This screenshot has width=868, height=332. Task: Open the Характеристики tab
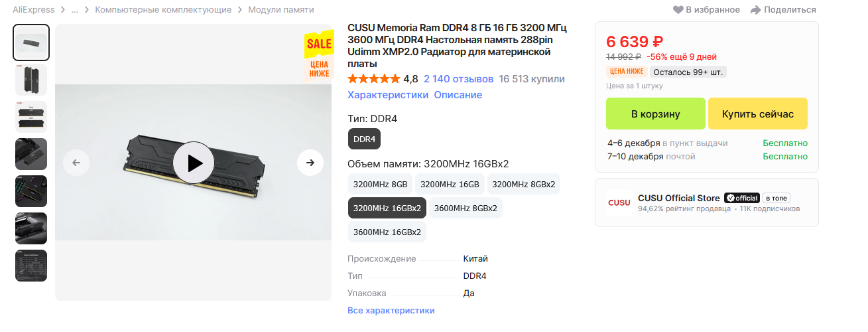coord(388,95)
